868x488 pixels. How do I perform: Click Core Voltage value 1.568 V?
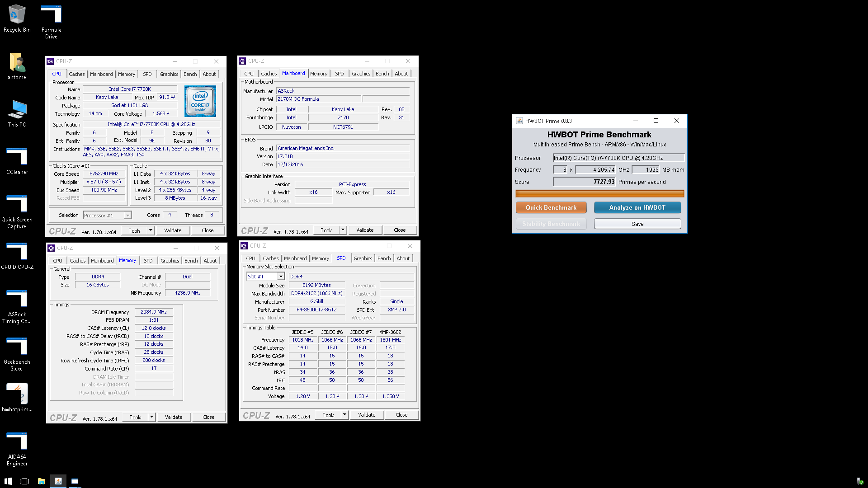[161, 113]
